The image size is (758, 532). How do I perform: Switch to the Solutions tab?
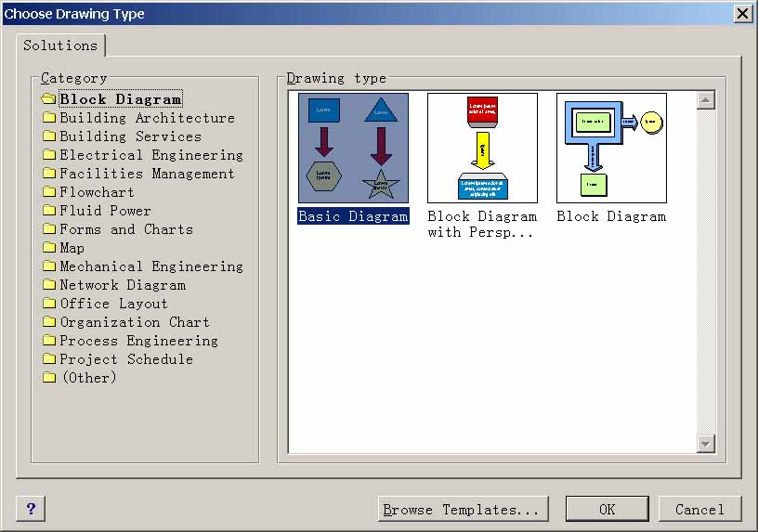coord(60,45)
